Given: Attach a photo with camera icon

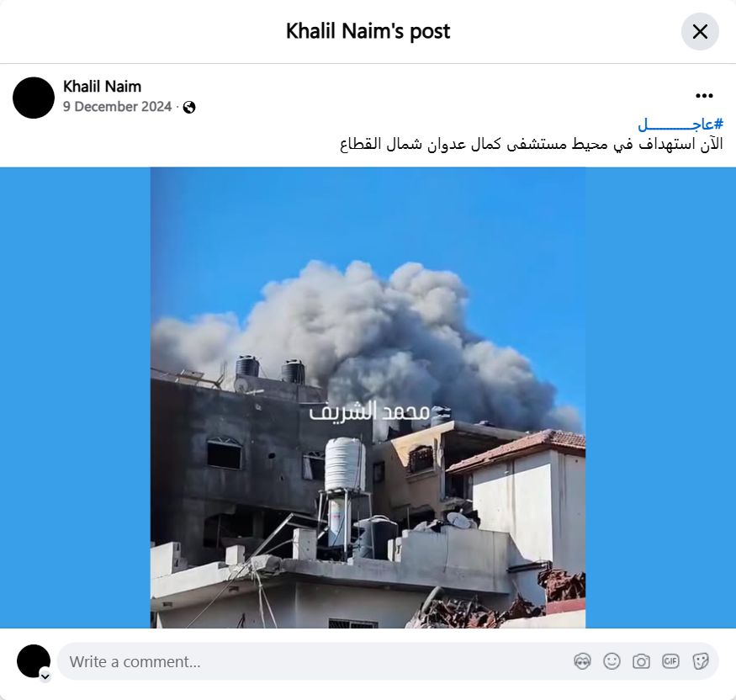Looking at the screenshot, I should [641, 661].
